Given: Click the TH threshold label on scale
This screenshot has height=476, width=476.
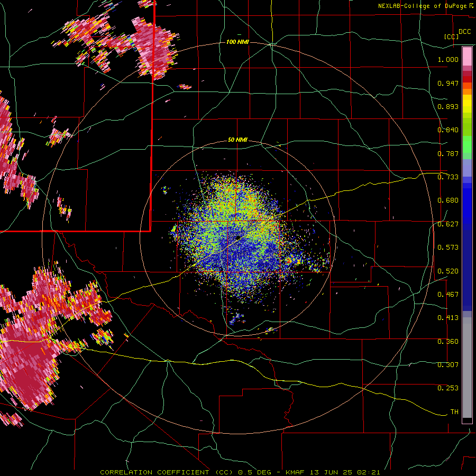Looking at the screenshot, I should pyautogui.click(x=454, y=412).
